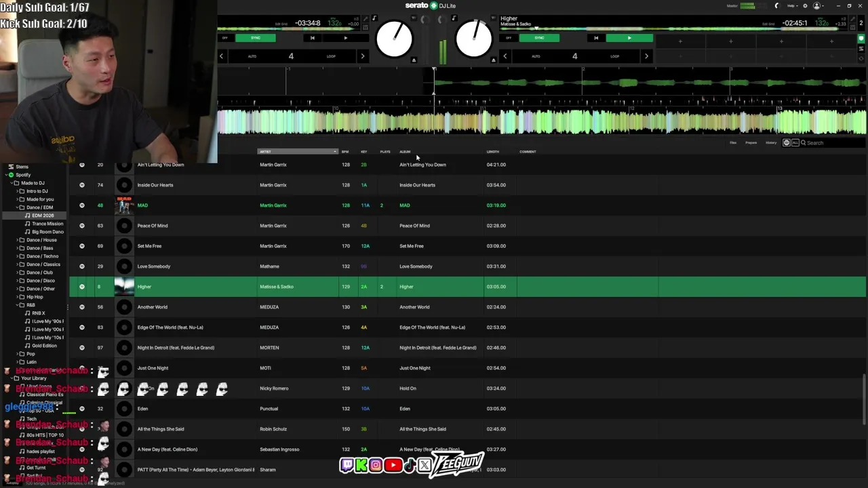The height and width of the screenshot is (488, 868).
Task: Sort tracks by LENGTH column
Action: coord(493,152)
